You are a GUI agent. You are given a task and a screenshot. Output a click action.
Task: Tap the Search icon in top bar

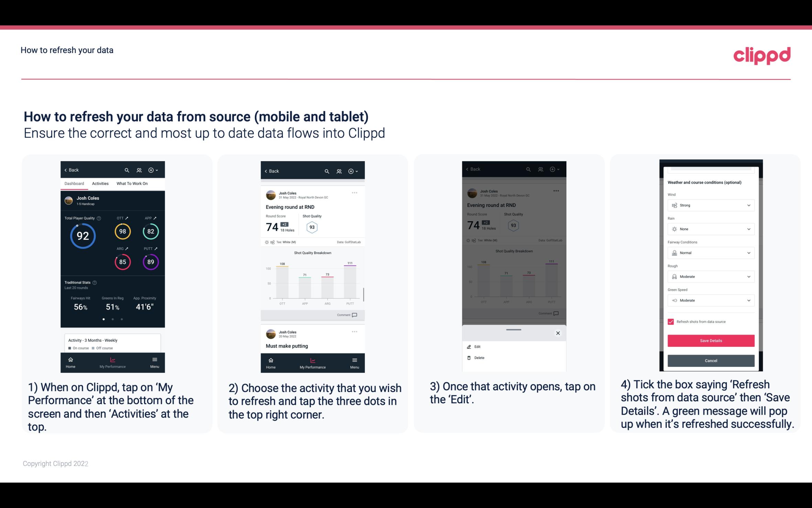127,170
